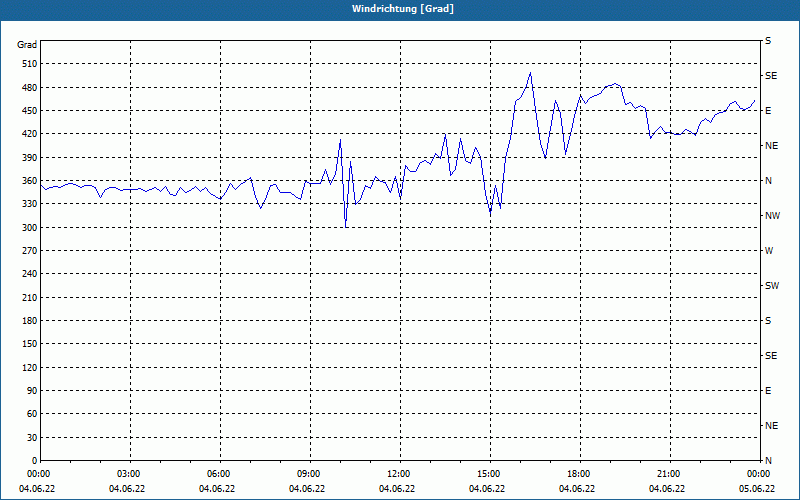
Task: Click the y-axis value 180
Action: [30, 321]
